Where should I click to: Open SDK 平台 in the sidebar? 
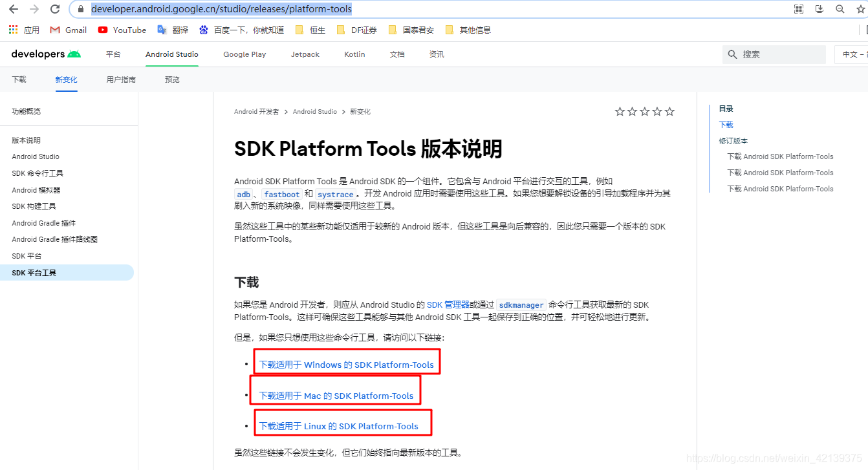[x=27, y=256]
